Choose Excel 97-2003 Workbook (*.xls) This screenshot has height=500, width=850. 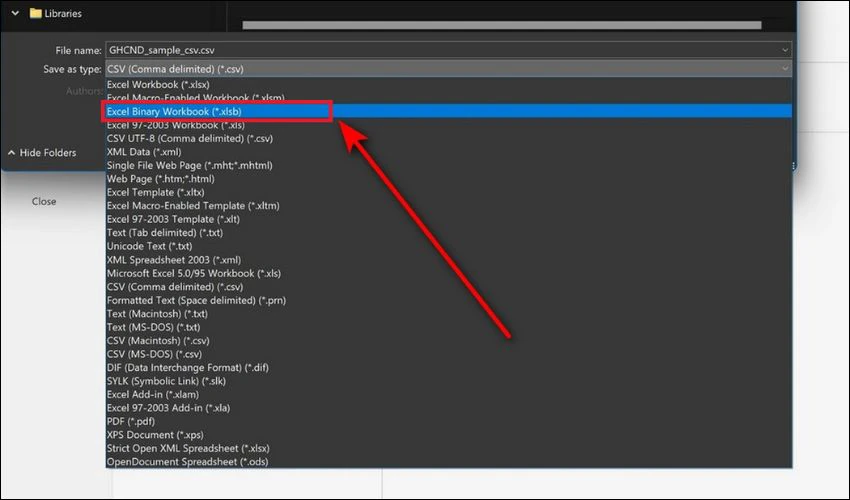click(x=449, y=125)
